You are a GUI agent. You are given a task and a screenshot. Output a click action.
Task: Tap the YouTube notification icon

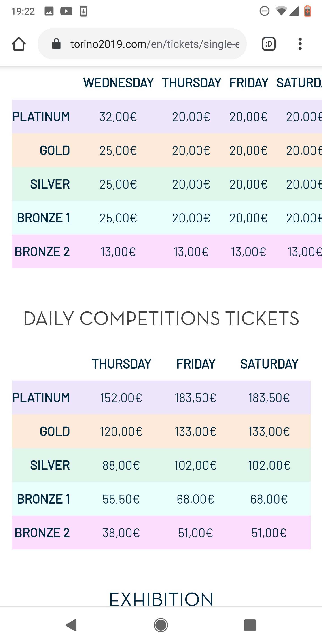pyautogui.click(x=66, y=11)
